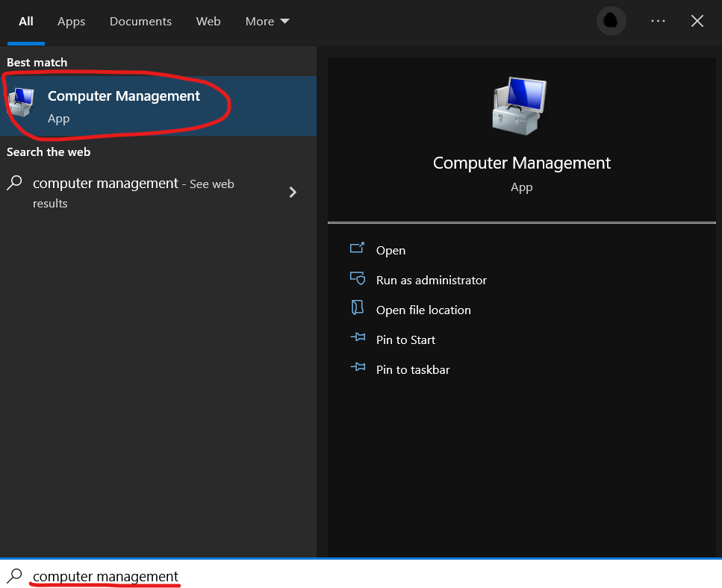The height and width of the screenshot is (588, 722).
Task: Choose Run as administrator
Action: coord(431,281)
